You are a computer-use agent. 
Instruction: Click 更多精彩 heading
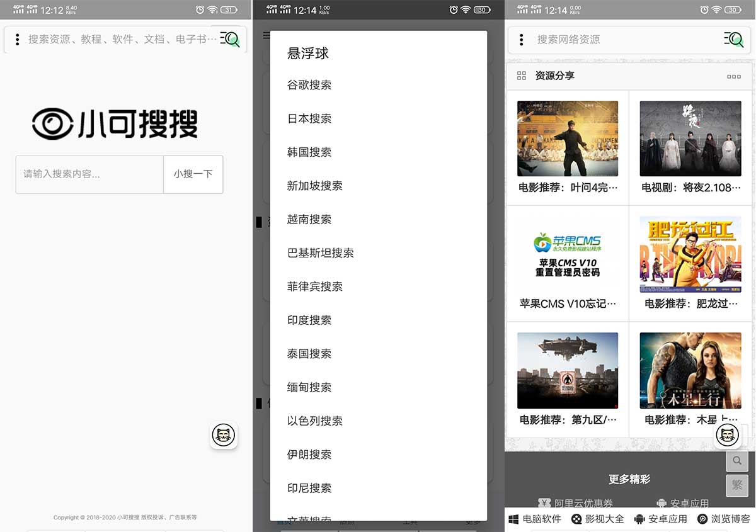tap(629, 479)
